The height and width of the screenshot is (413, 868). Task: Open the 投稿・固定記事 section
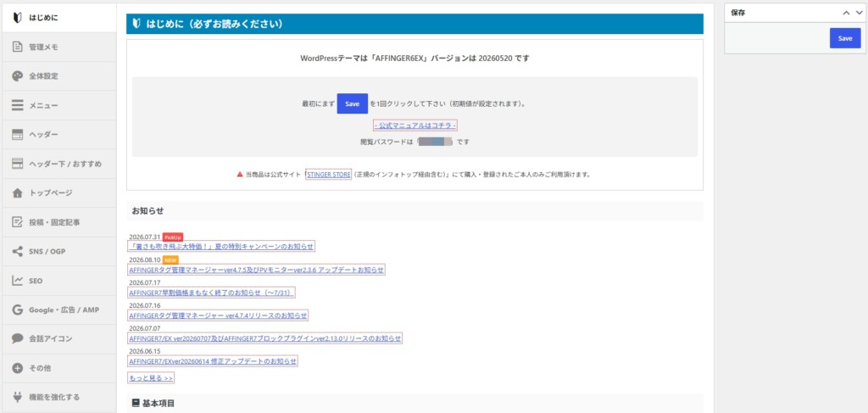click(x=58, y=222)
